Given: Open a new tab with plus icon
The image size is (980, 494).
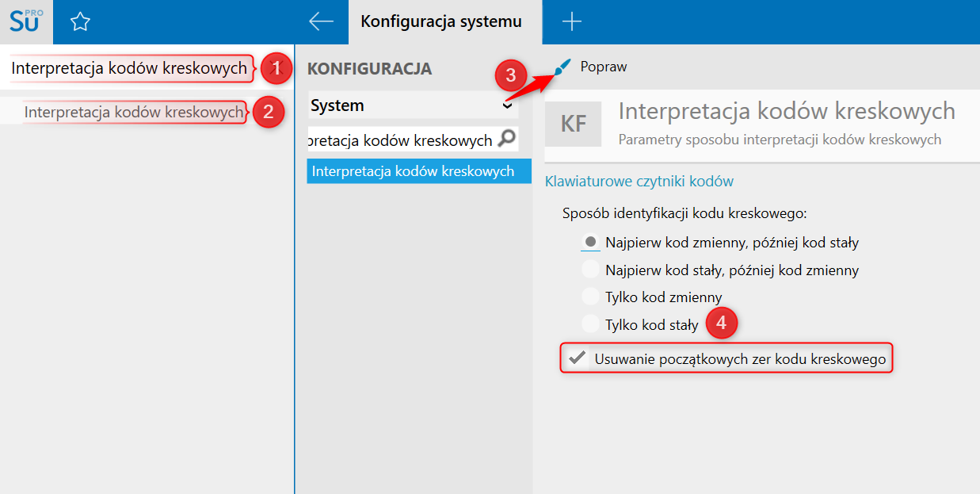Looking at the screenshot, I should (x=571, y=22).
